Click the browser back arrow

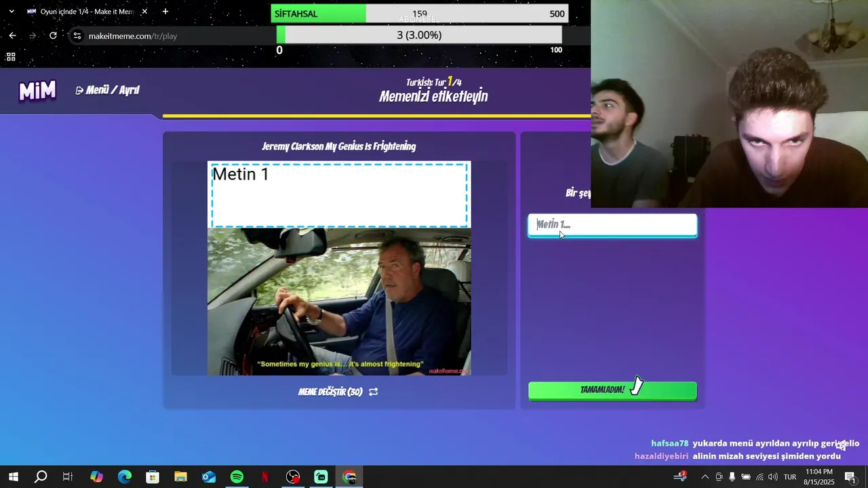tap(12, 36)
